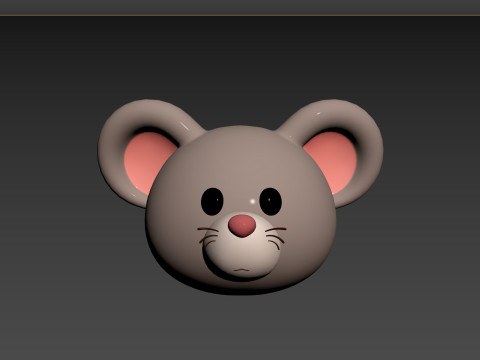Viewport: 480px width, 360px height.
Task: Select the mouse model's red nose
Action: tap(242, 226)
